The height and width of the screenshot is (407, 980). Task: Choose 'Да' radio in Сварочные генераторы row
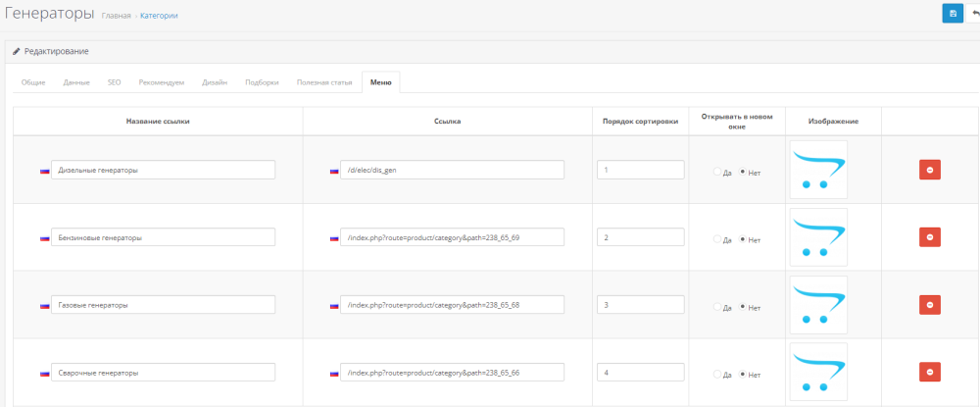[x=716, y=375]
